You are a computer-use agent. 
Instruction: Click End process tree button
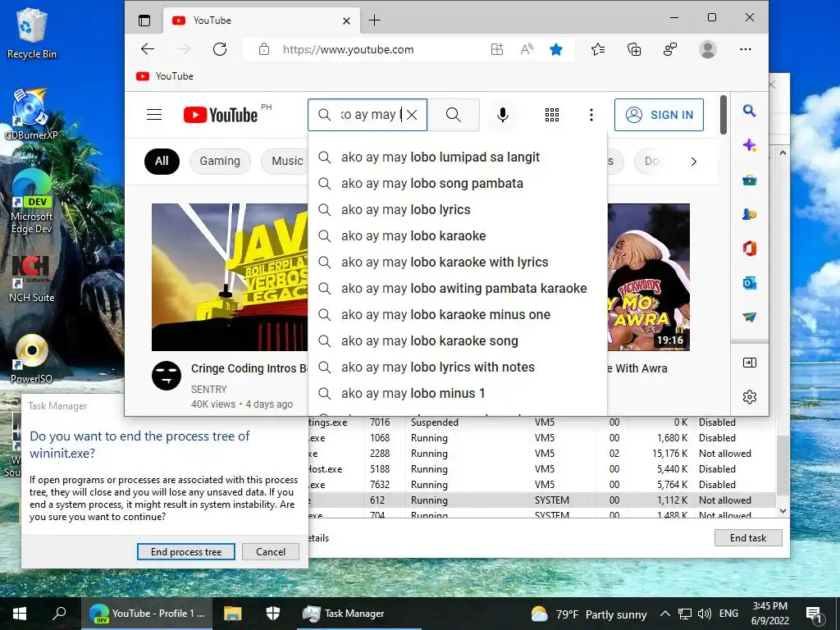(186, 552)
